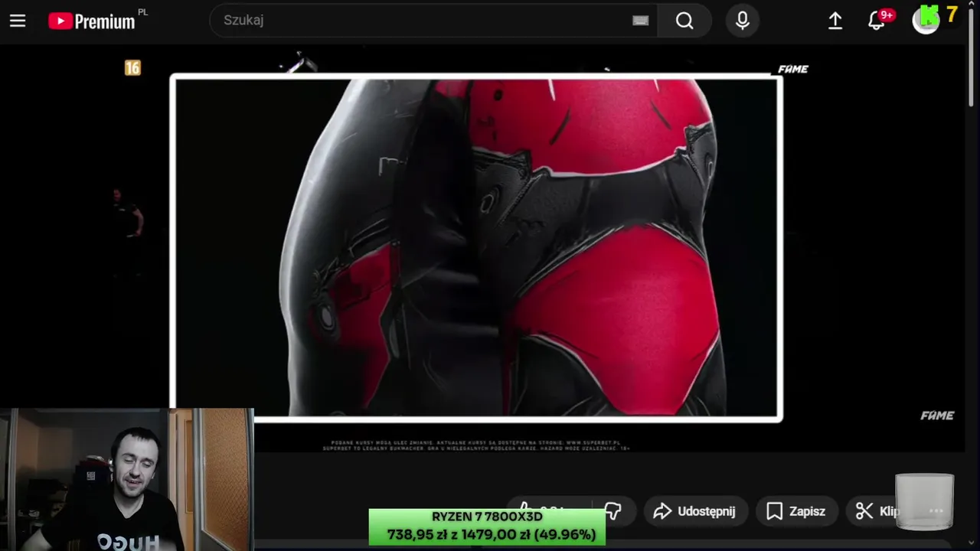The image size is (980, 551).
Task: Click the streamer webcam overlay
Action: tap(126, 479)
